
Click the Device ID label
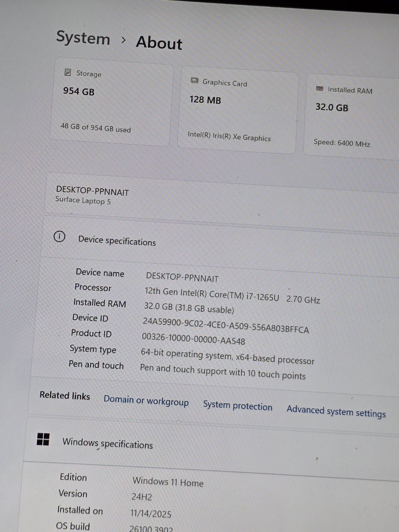click(90, 318)
